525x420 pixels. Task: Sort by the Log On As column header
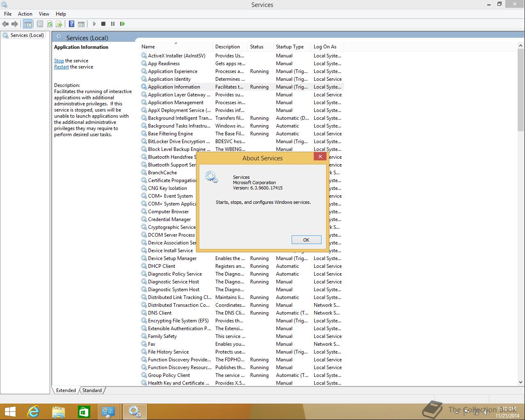point(328,47)
